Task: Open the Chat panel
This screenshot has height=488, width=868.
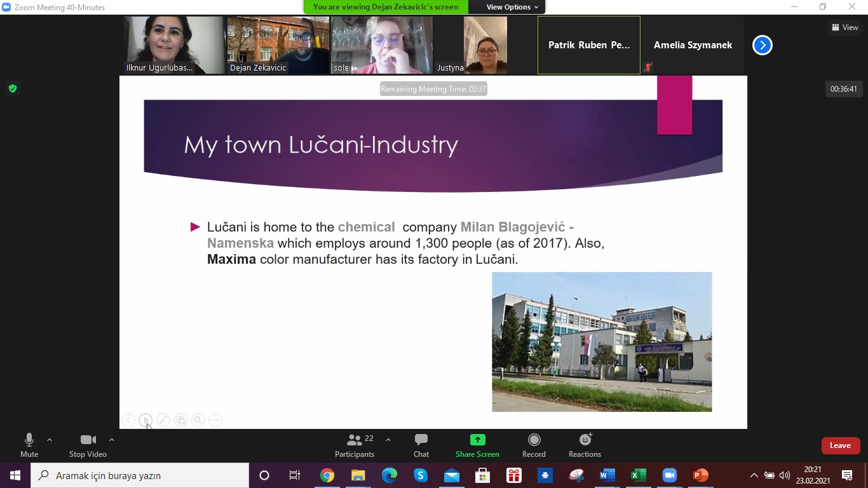Action: coord(421,445)
